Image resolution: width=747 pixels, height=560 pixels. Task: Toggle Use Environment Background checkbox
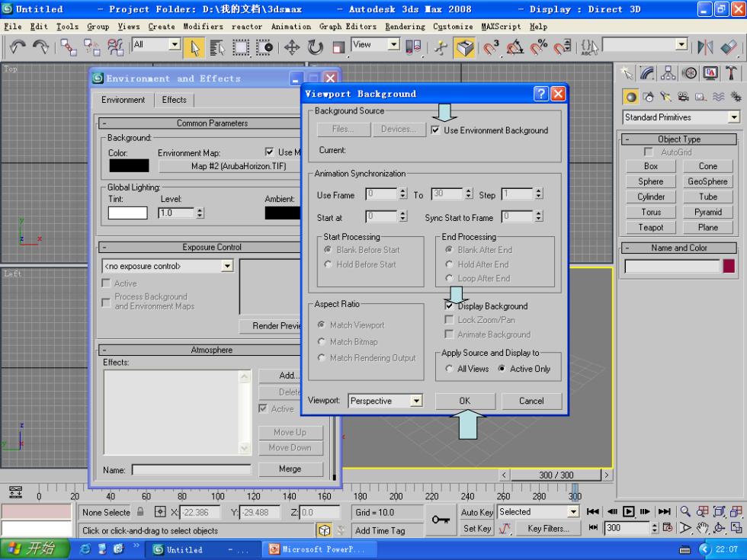[435, 130]
